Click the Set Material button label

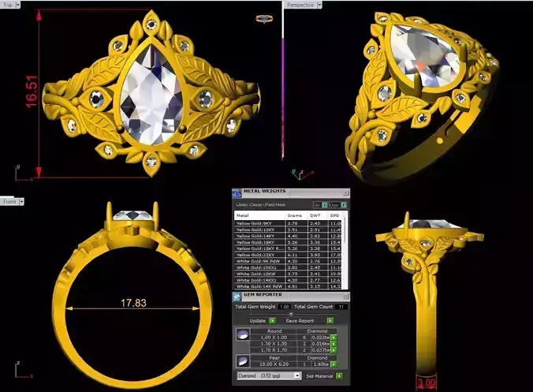pos(319,376)
